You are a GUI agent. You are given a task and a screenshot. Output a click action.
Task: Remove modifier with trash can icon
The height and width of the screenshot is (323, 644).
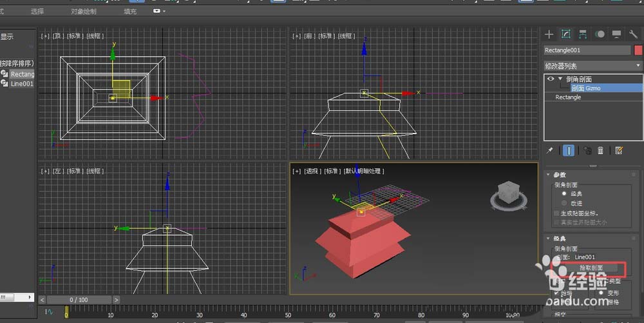point(600,150)
